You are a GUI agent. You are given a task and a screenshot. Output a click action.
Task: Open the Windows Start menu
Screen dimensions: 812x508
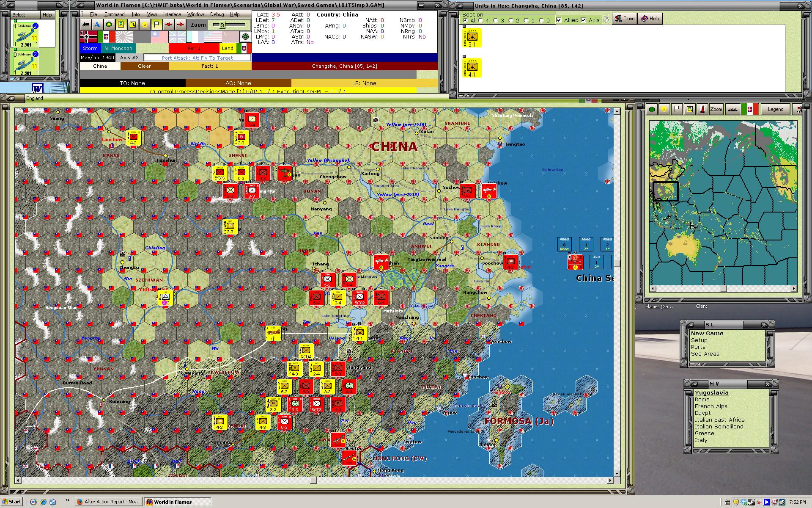coord(12,502)
